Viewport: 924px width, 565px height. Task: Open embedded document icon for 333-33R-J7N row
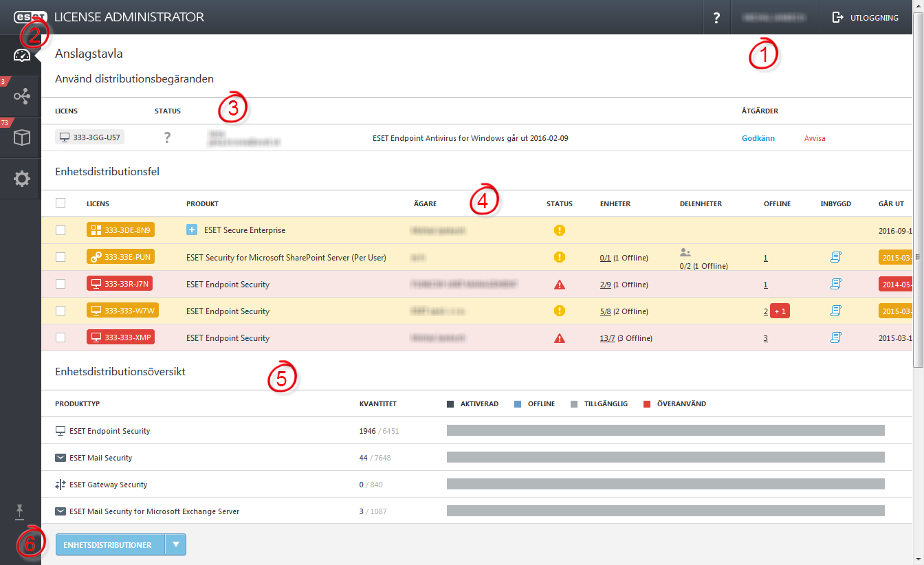click(x=836, y=284)
